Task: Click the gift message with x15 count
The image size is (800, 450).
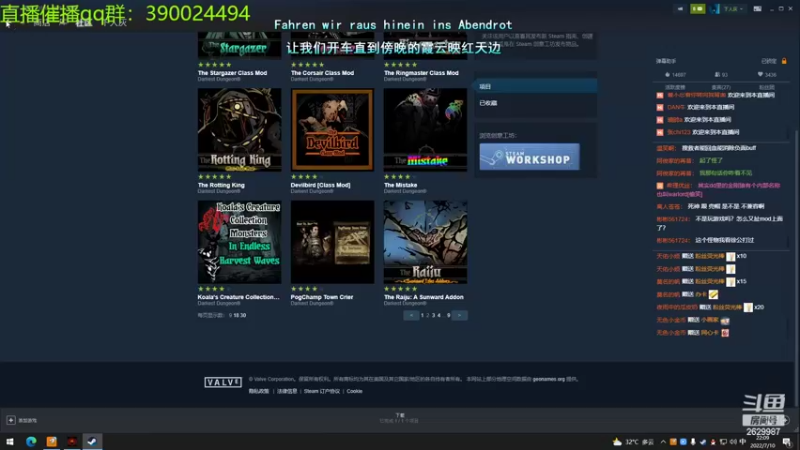Action: point(701,282)
